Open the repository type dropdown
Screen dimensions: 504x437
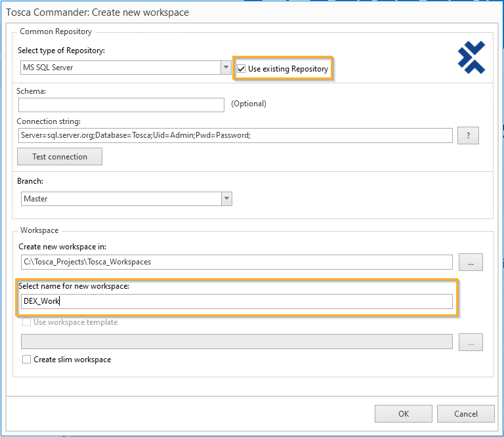point(226,68)
